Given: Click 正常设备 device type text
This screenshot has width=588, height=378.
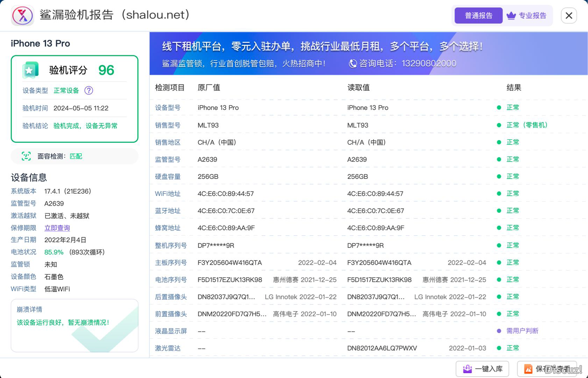Looking at the screenshot, I should click(66, 90).
